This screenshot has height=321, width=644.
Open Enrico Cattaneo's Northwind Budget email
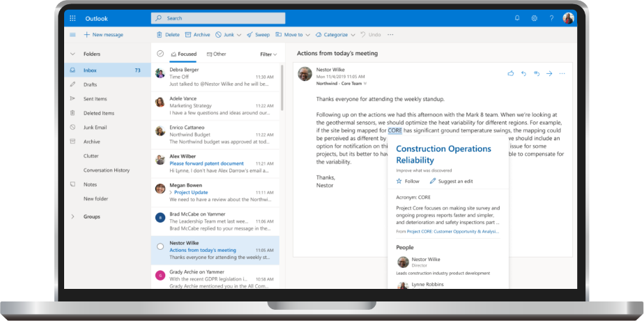(215, 135)
